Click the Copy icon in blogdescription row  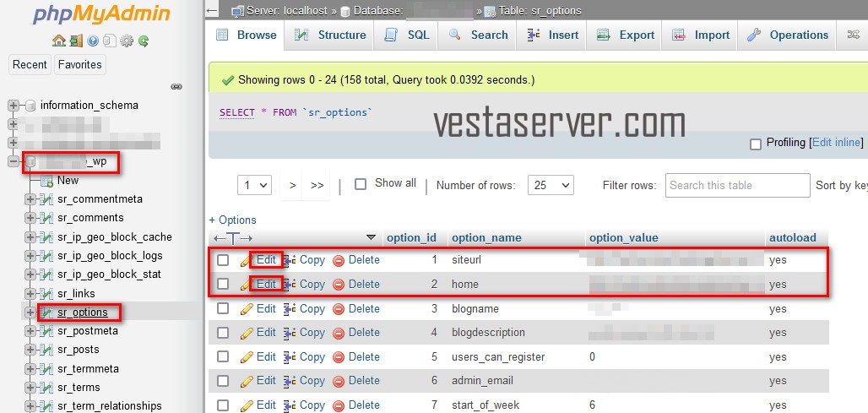(x=290, y=333)
